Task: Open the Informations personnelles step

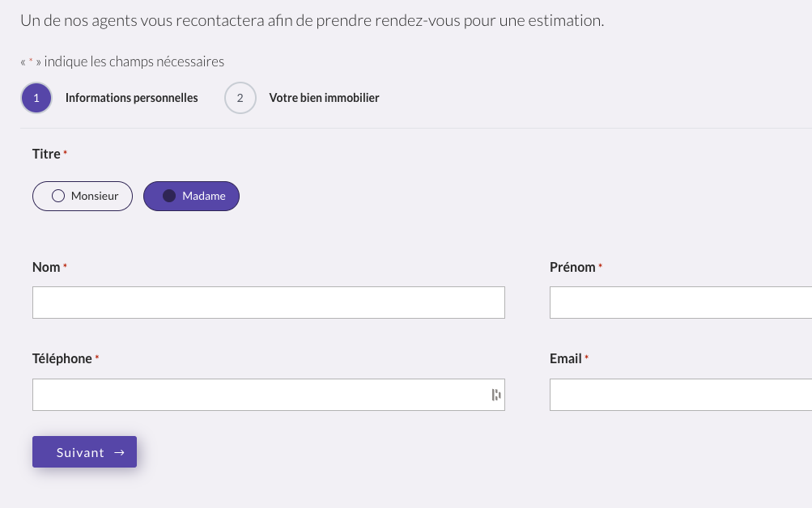Action: tap(131, 98)
